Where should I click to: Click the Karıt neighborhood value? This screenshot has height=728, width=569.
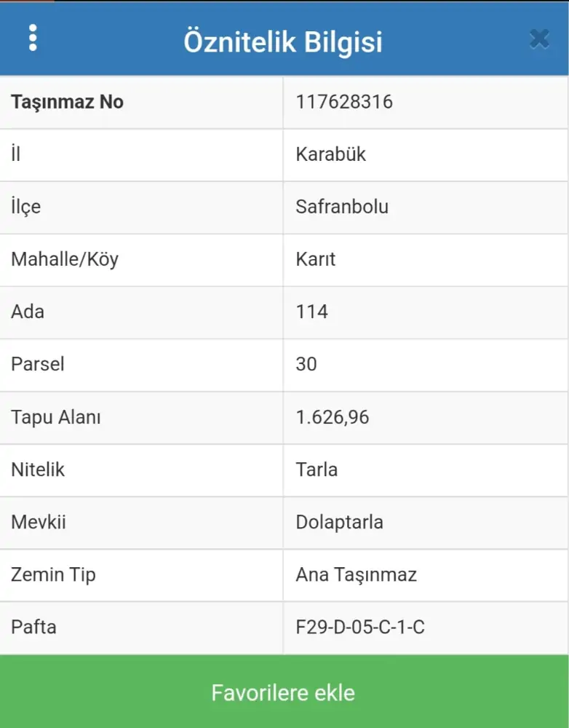click(x=316, y=259)
